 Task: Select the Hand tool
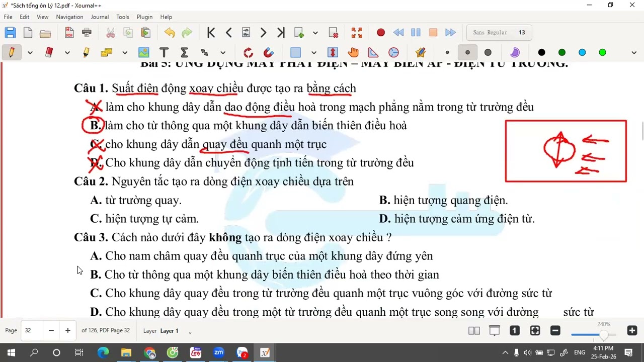pos(353,52)
